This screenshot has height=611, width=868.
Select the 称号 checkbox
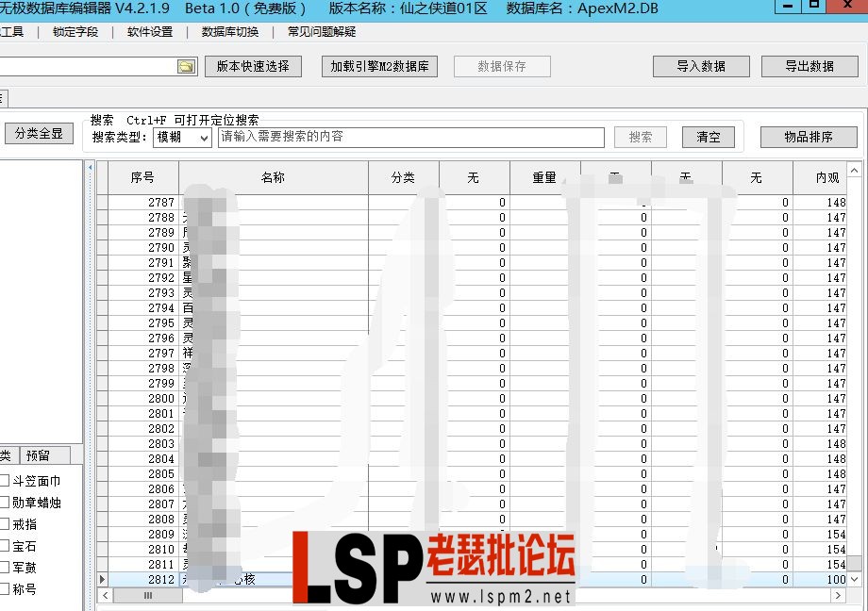coord(5,589)
